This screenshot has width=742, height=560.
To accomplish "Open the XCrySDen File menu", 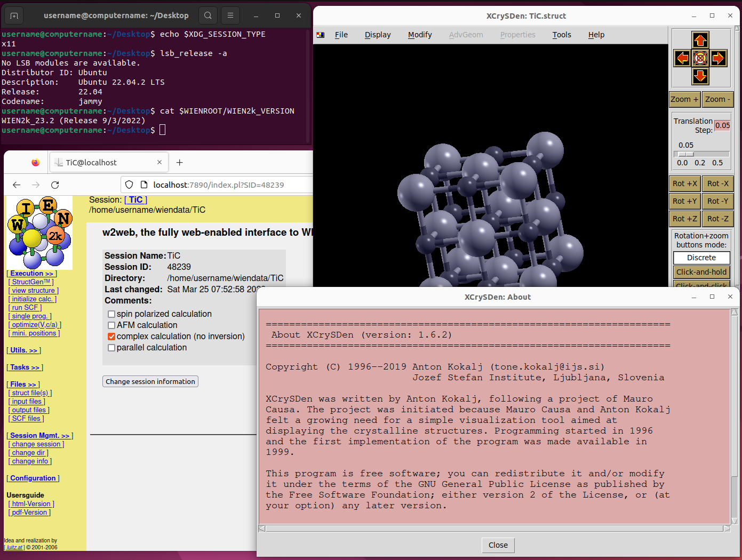I will click(341, 35).
